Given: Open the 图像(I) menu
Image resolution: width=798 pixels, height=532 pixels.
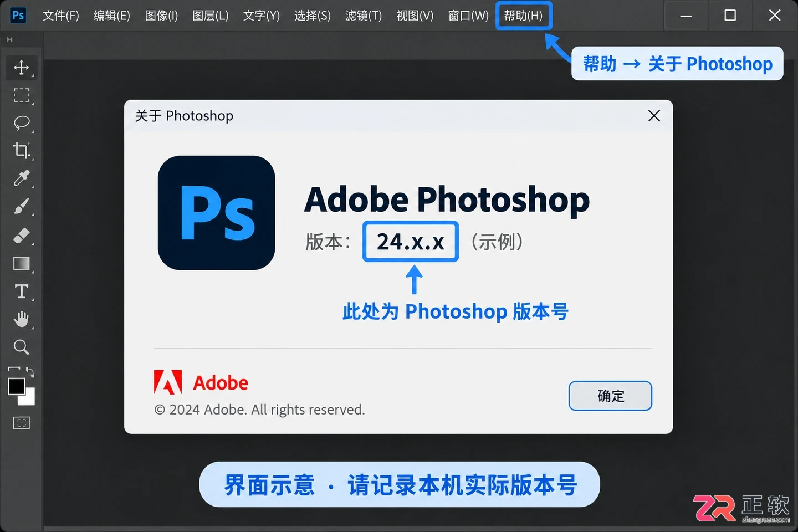Looking at the screenshot, I should tap(161, 16).
